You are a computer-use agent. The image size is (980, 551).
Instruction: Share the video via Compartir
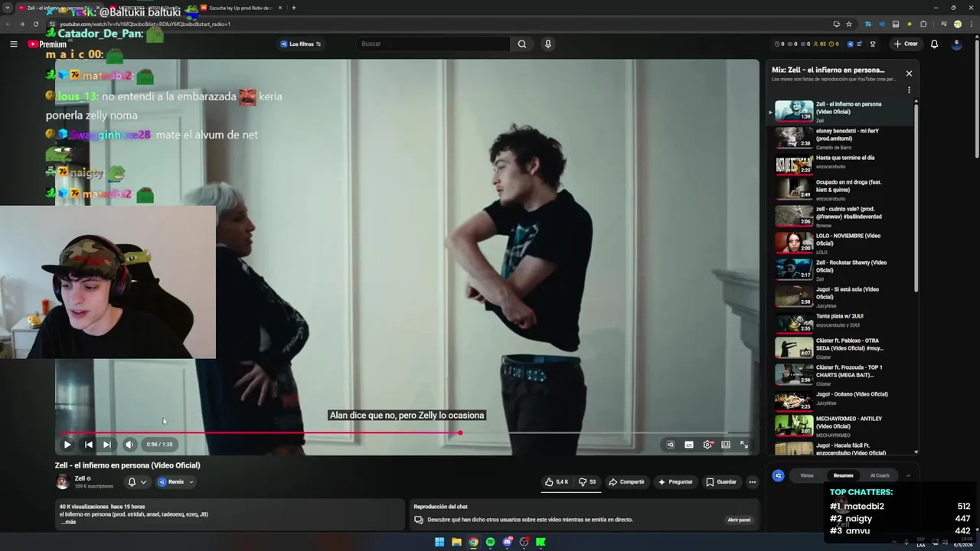(x=626, y=482)
